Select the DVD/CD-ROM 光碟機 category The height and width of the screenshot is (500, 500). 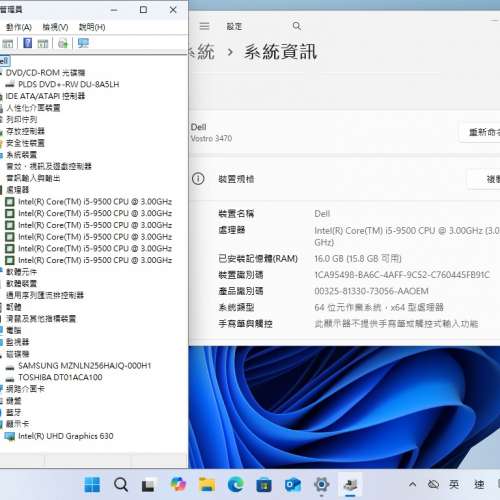(45, 73)
